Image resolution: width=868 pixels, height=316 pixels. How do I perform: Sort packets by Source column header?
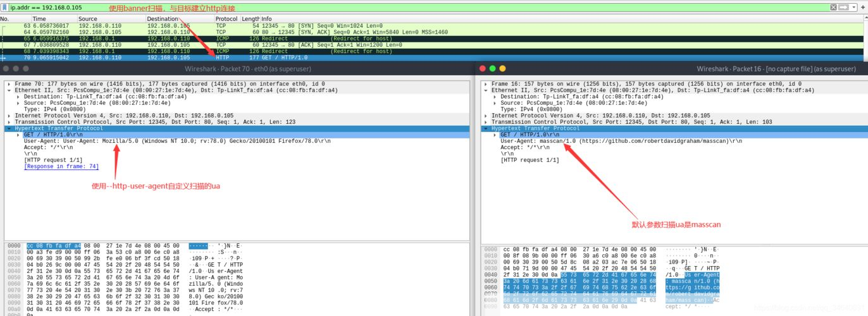pos(87,19)
